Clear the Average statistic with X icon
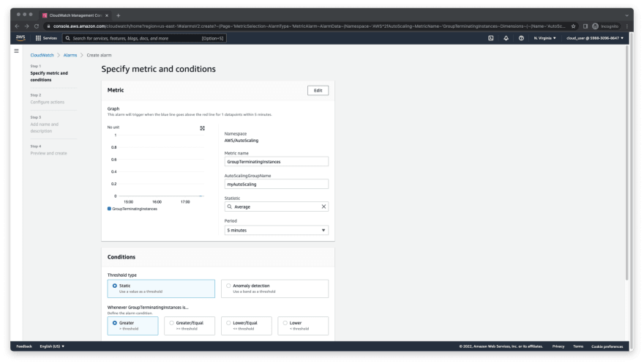Image resolution: width=644 pixels, height=364 pixels. 323,207
